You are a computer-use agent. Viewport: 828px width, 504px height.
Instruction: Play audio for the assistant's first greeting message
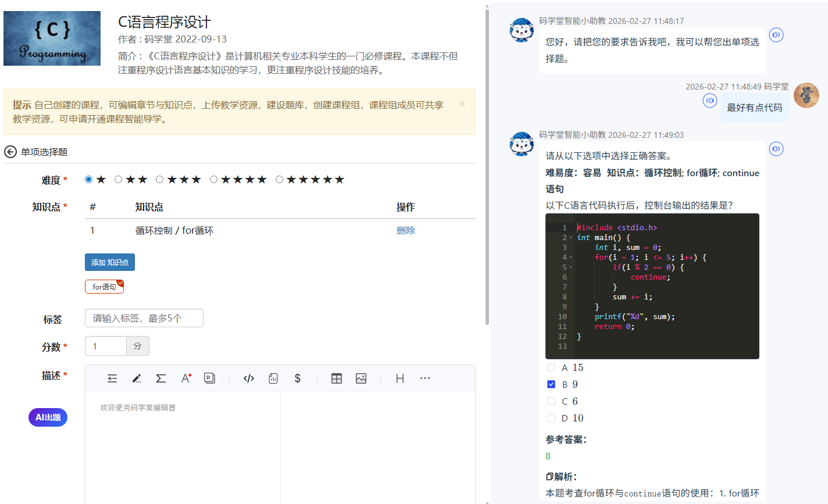coord(776,35)
